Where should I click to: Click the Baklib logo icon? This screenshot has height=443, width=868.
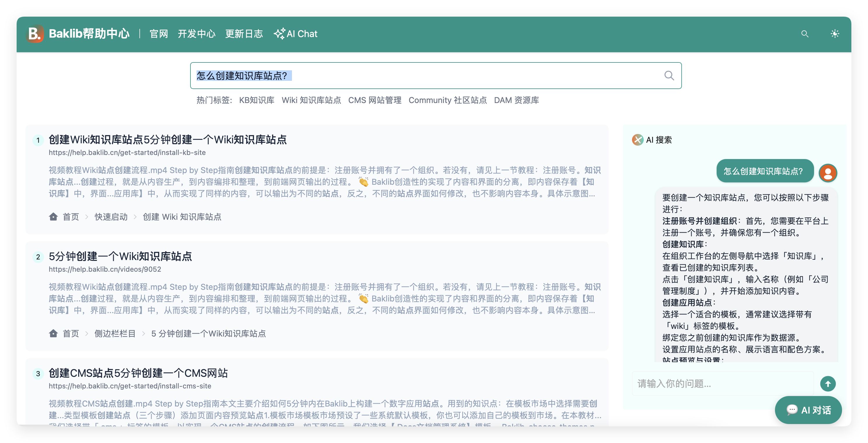35,34
